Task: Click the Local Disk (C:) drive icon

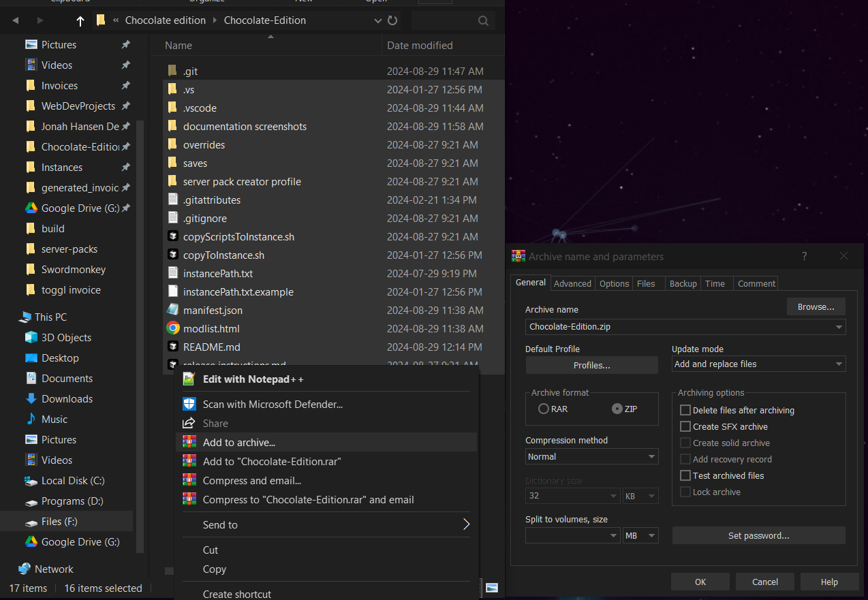Action: 31,480
